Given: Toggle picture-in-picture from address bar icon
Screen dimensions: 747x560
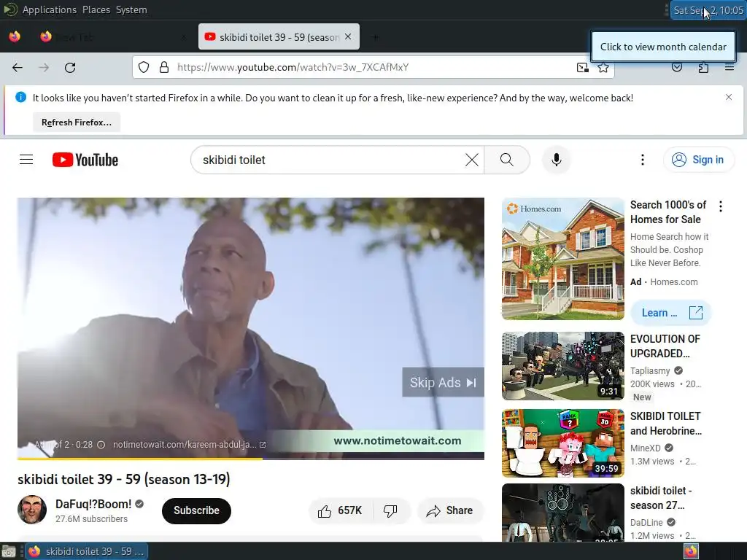Looking at the screenshot, I should click(x=582, y=67).
